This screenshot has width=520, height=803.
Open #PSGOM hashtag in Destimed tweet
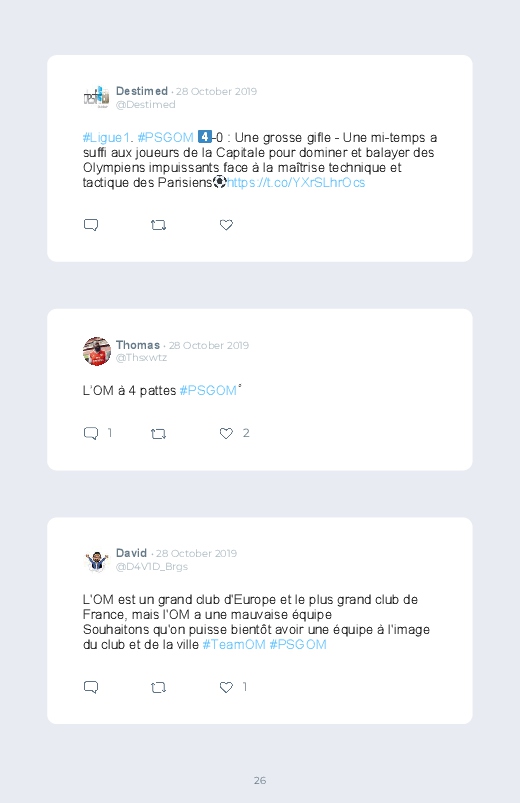click(165, 138)
